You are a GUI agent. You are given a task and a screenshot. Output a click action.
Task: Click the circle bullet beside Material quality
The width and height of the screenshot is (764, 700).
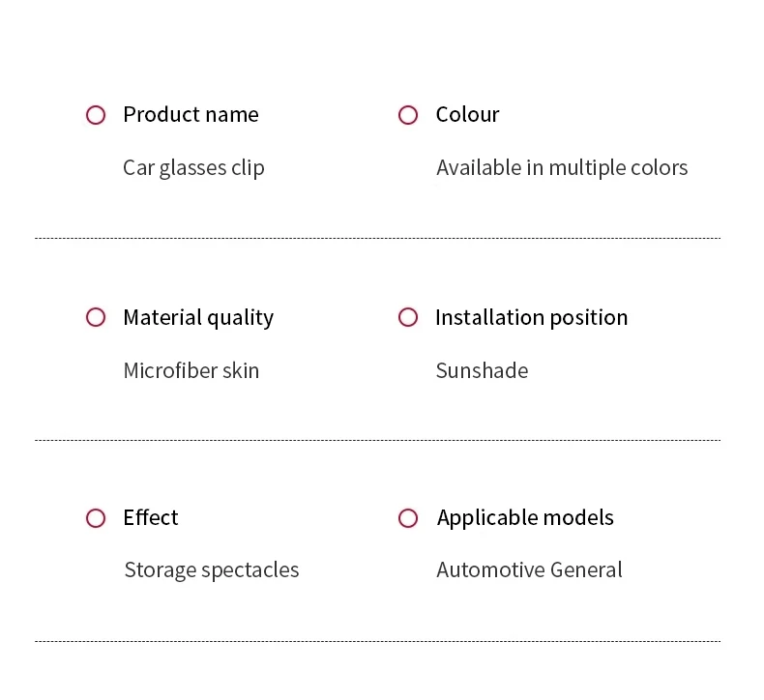point(96,317)
